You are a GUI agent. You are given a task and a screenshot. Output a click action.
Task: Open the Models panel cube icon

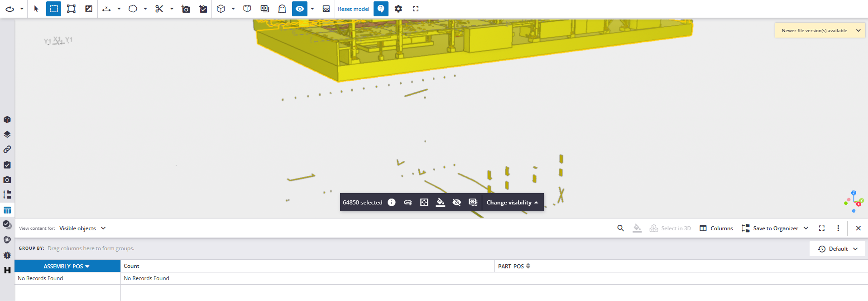(x=7, y=120)
